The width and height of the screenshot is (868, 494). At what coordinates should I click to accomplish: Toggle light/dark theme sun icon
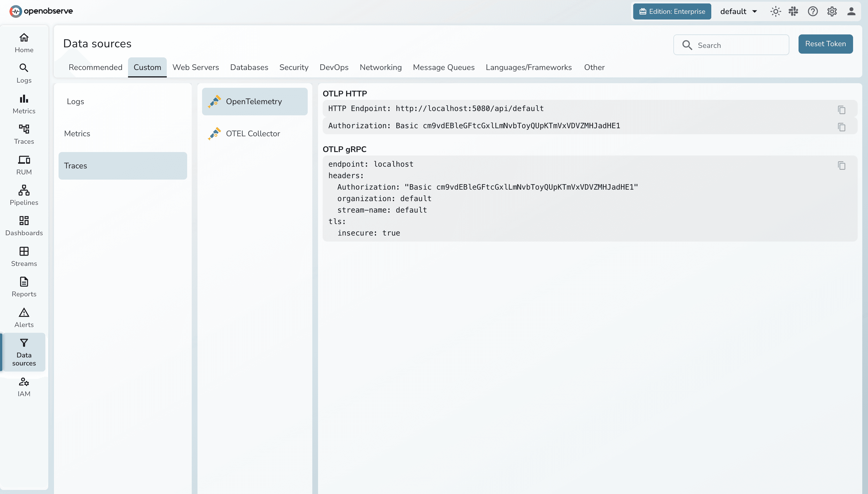775,11
